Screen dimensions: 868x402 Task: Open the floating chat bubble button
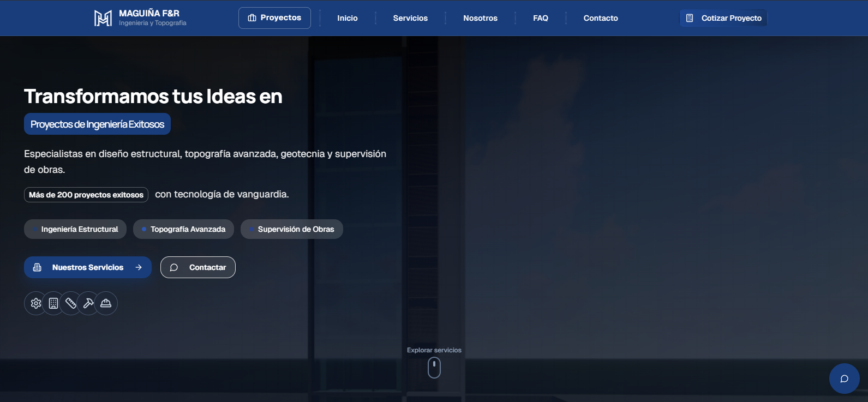pos(844,379)
